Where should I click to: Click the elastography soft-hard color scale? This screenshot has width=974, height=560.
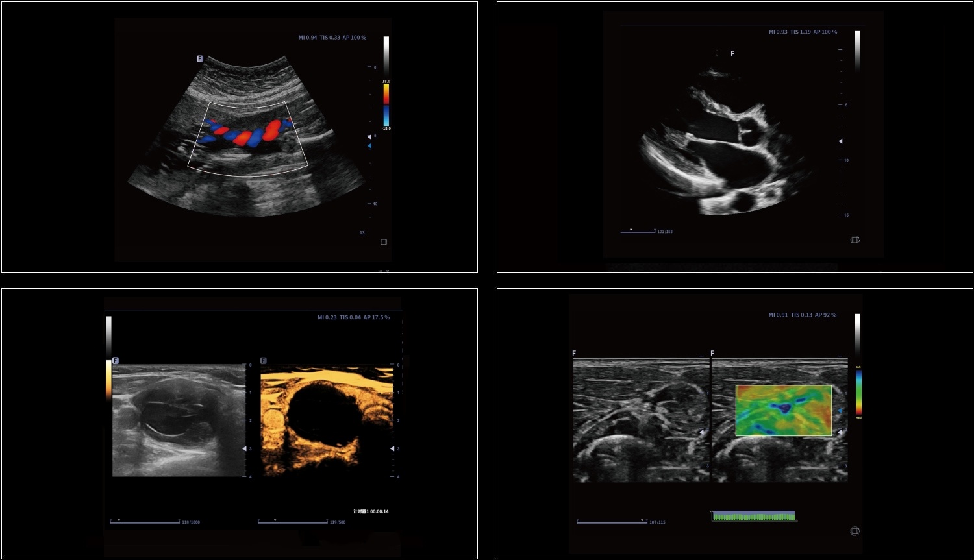click(x=858, y=392)
